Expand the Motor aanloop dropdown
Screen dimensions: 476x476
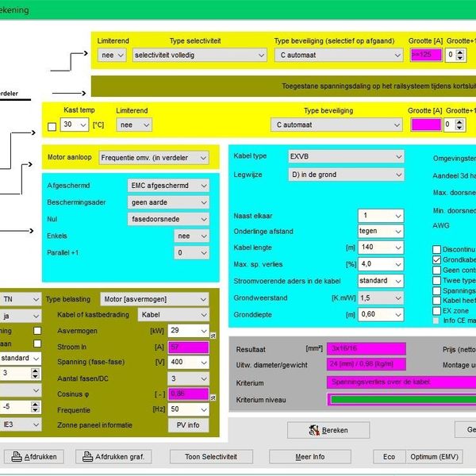pos(155,157)
